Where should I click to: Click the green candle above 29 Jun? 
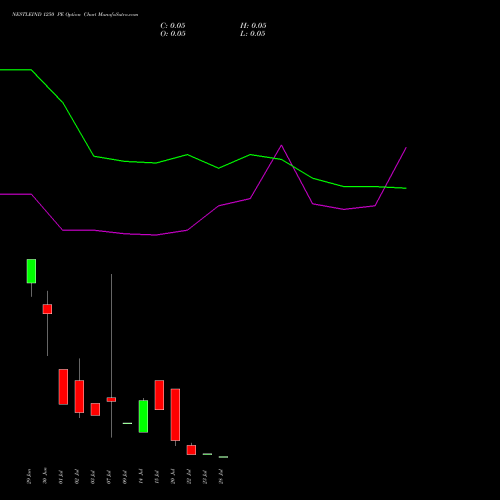[31, 271]
